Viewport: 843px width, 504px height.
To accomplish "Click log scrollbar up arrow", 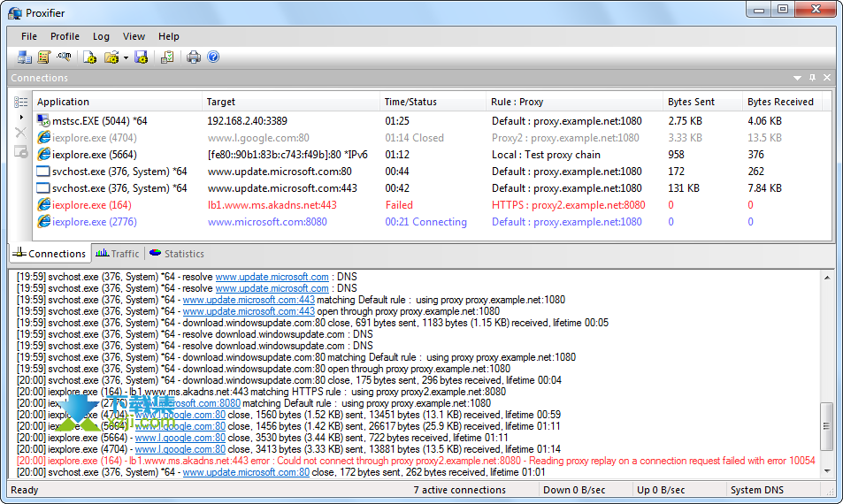I will (827, 278).
